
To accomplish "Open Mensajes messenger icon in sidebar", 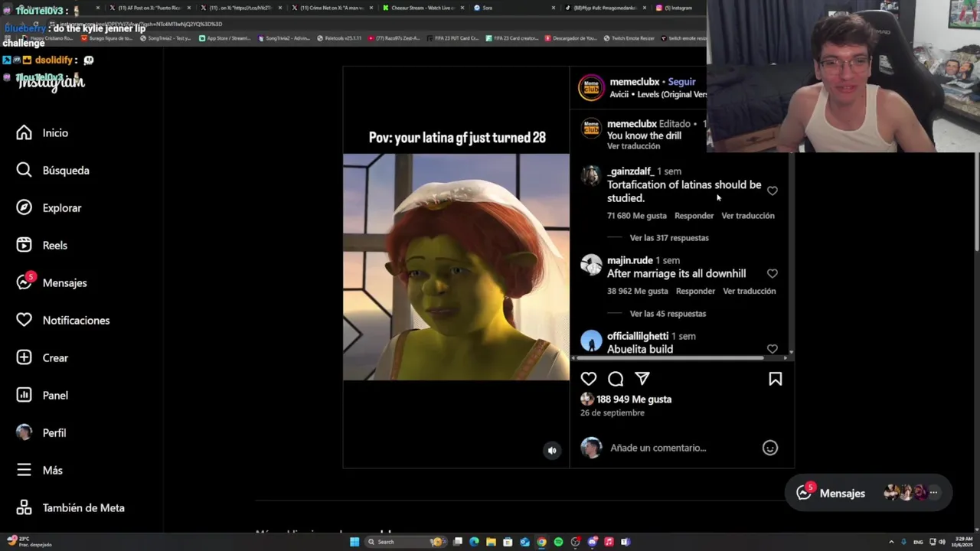I will point(24,282).
